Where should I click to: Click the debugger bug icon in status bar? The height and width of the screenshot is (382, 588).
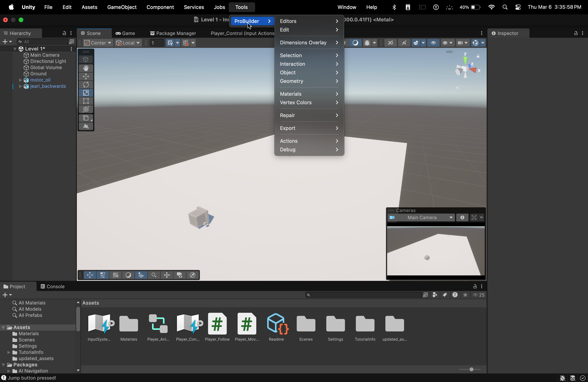tap(563, 378)
